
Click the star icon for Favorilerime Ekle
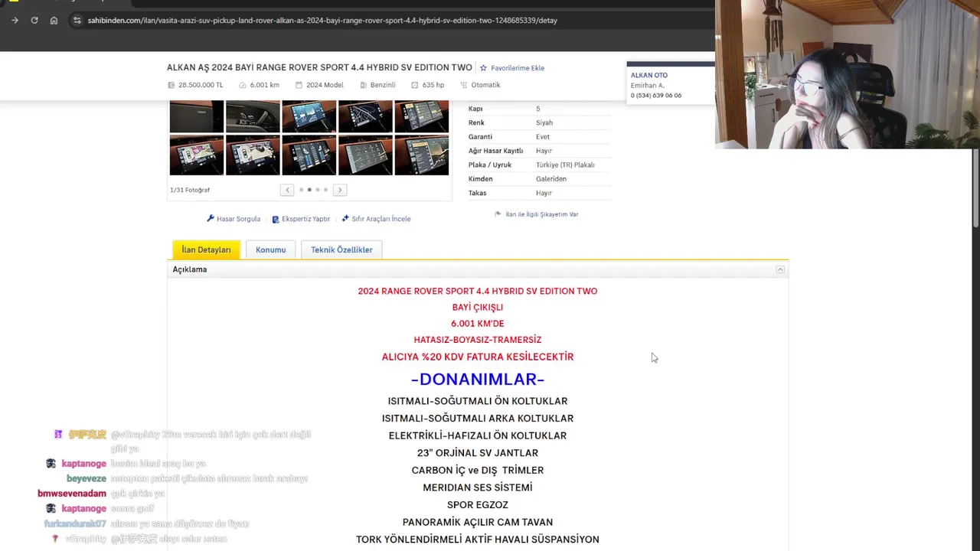pos(483,68)
